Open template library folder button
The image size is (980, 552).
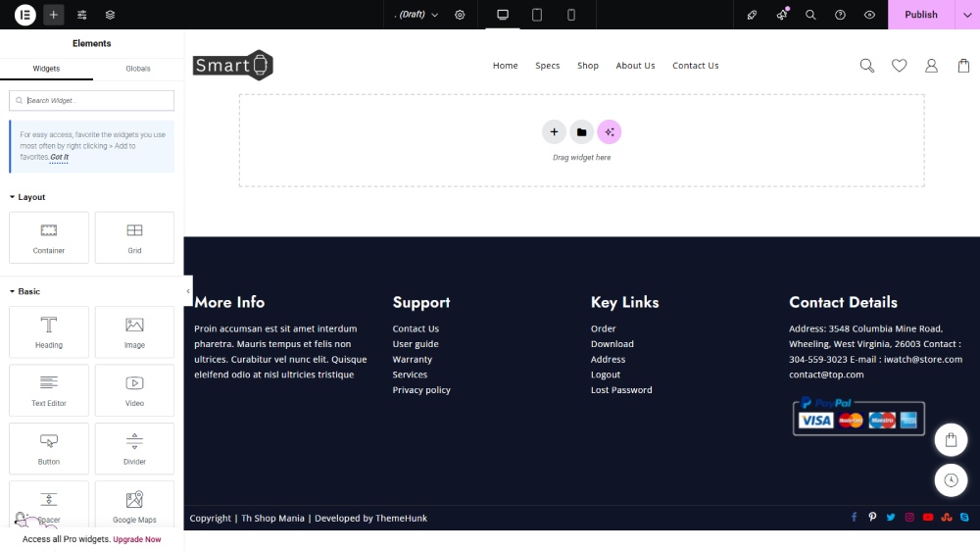(x=581, y=132)
